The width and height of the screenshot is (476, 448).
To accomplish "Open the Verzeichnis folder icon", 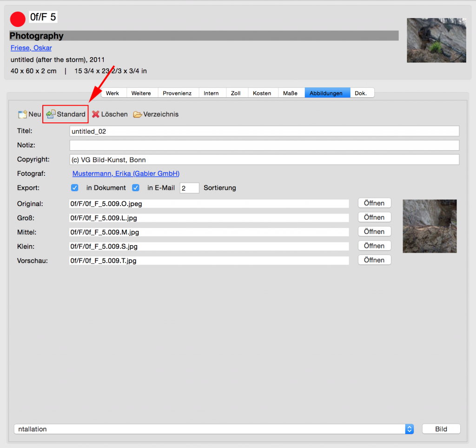I will coord(138,114).
